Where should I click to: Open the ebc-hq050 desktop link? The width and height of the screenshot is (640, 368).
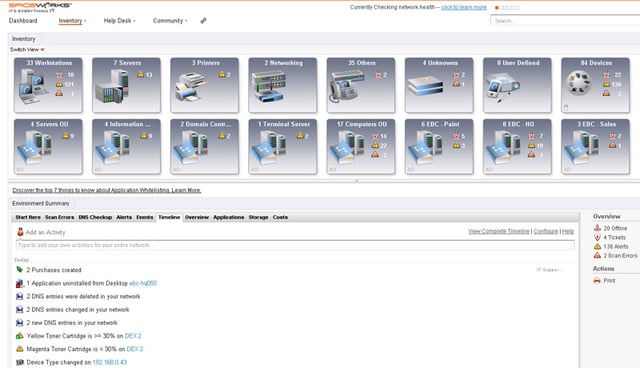point(143,283)
